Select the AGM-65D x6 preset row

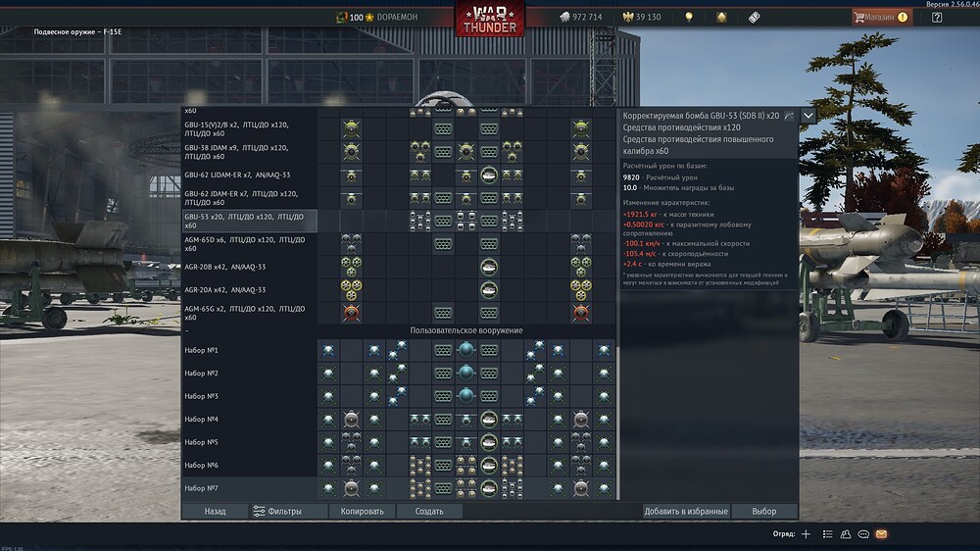point(249,244)
